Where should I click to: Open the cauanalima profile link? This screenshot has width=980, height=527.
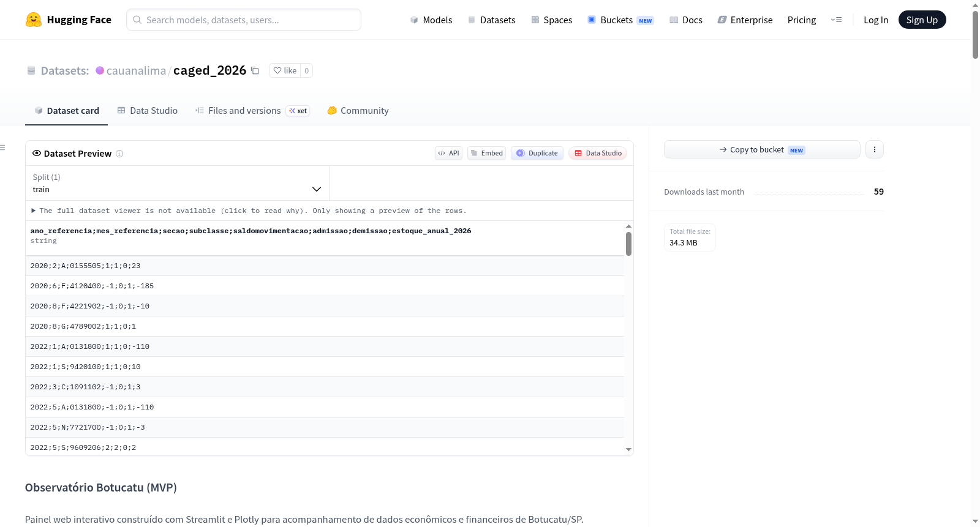(x=136, y=70)
